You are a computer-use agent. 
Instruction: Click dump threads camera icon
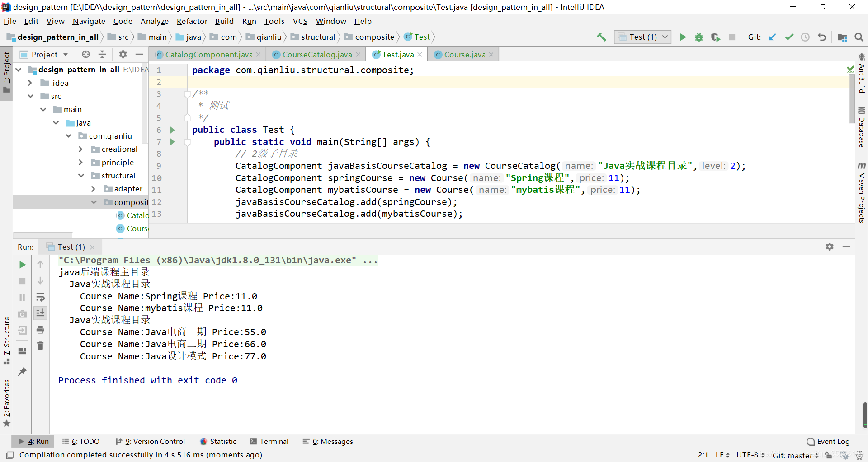[22, 314]
